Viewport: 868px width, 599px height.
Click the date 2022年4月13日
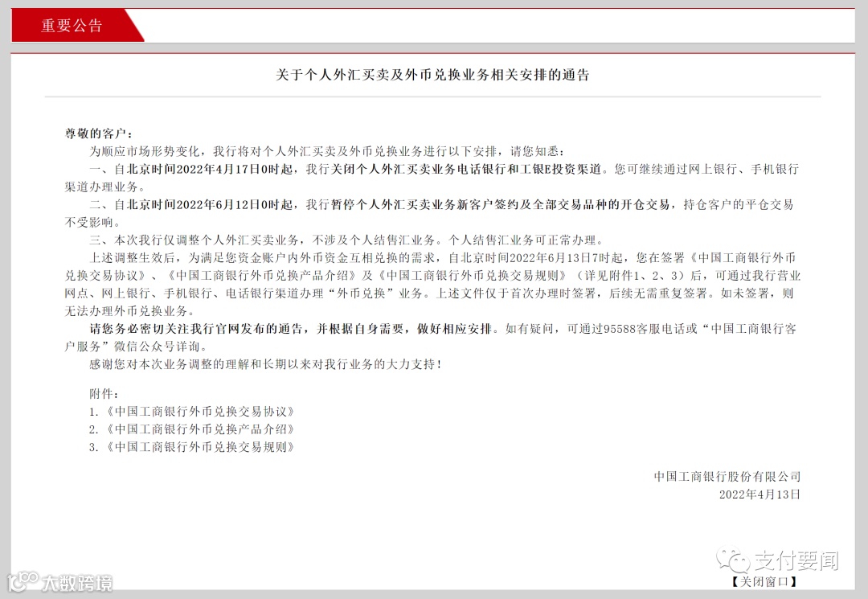(759, 494)
